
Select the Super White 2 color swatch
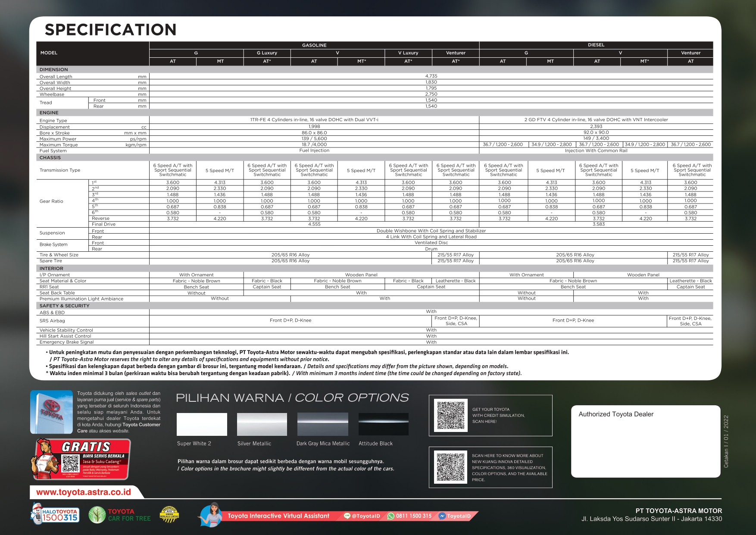point(202,424)
